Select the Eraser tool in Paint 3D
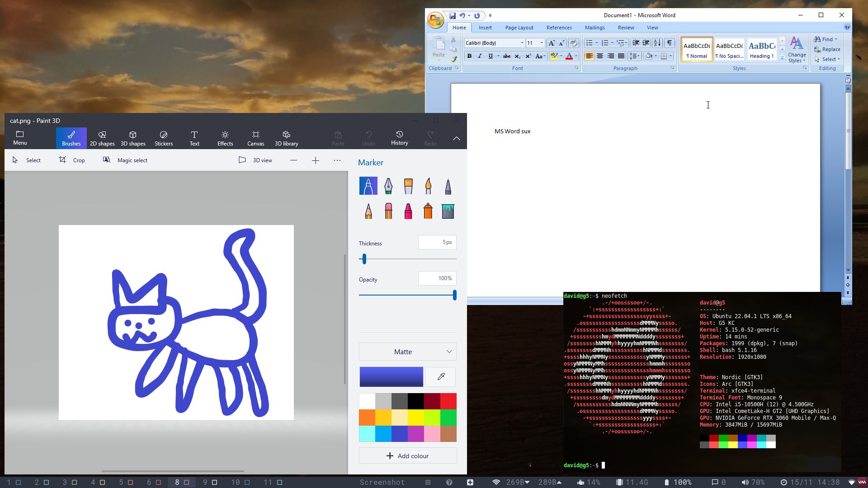Screen dimensions: 868x488 click(x=388, y=211)
